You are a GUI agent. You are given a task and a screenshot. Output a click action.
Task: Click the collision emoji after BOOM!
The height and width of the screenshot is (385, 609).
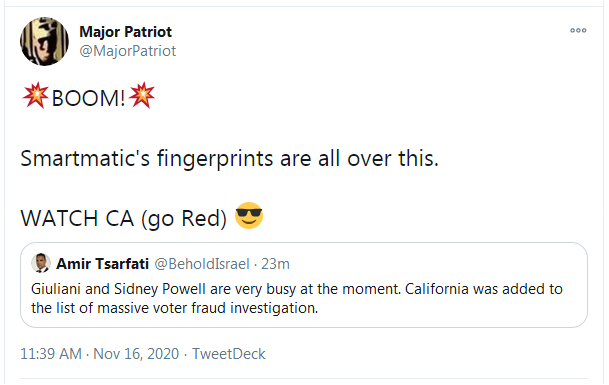click(142, 95)
